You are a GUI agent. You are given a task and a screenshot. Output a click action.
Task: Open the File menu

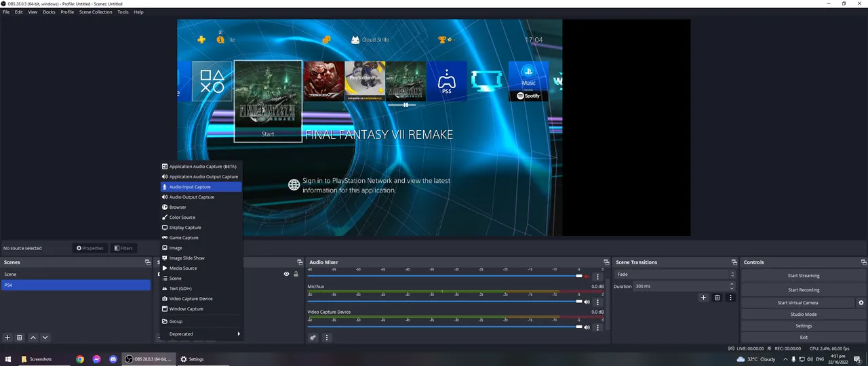coord(6,12)
